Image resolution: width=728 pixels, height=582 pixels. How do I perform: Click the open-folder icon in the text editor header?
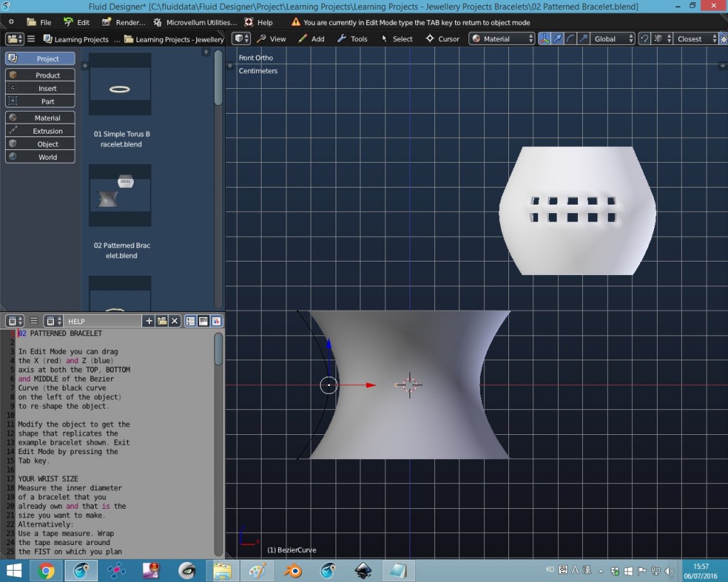(x=161, y=320)
